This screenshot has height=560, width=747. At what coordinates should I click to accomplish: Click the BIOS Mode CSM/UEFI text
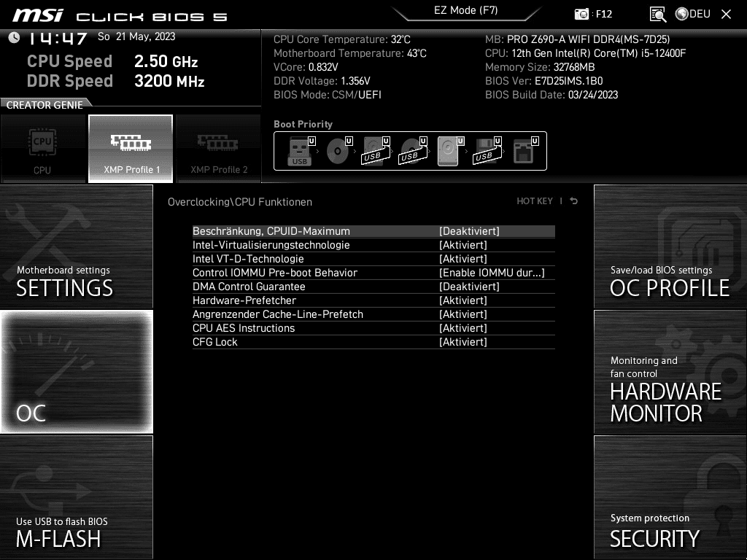pos(328,94)
